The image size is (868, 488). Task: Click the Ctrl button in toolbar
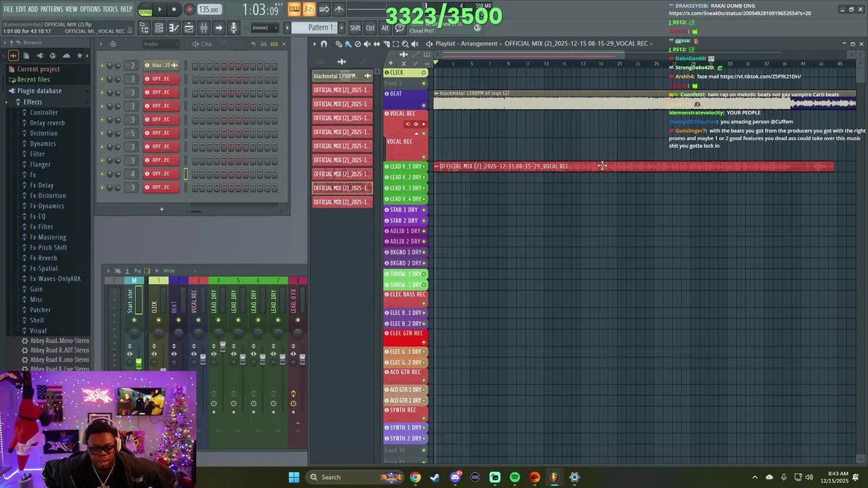[x=370, y=28]
